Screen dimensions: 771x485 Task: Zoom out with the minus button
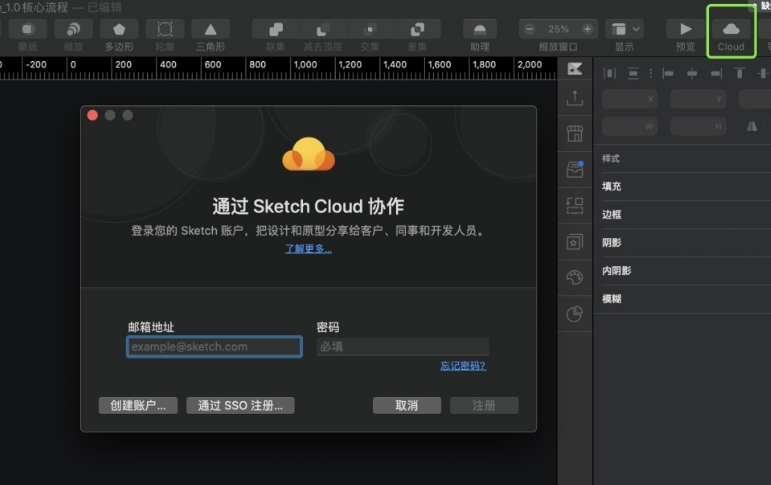click(x=530, y=29)
